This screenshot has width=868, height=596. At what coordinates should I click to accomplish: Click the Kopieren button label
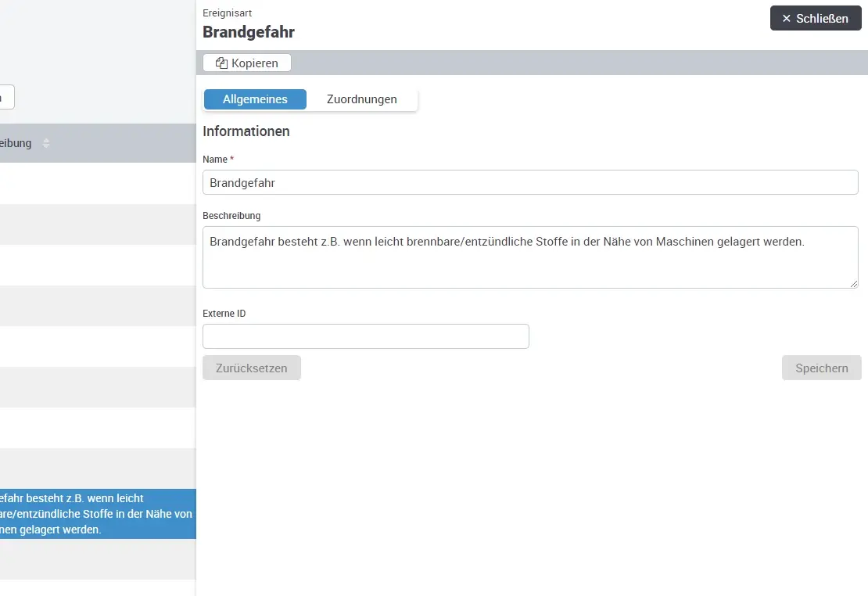click(254, 63)
